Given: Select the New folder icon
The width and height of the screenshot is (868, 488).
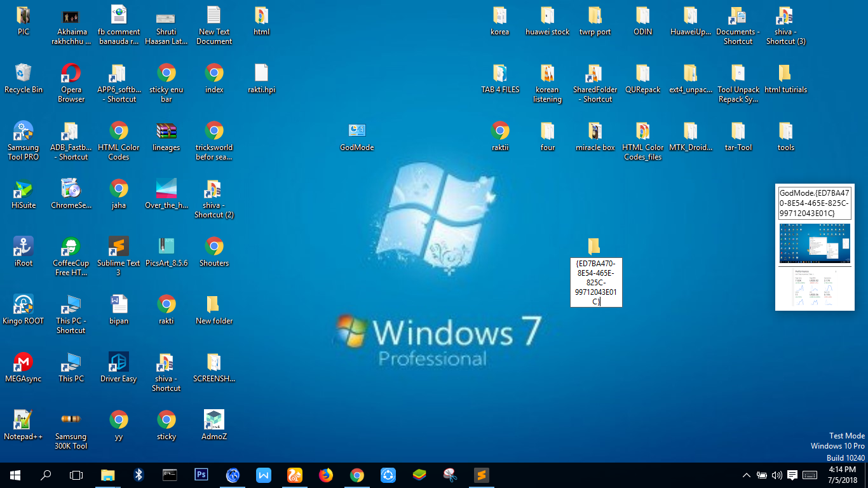Looking at the screenshot, I should [214, 310].
